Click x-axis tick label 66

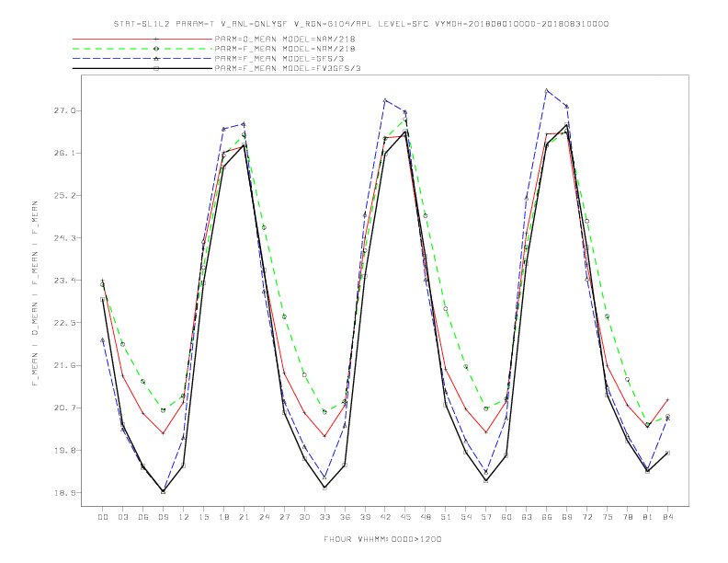click(x=547, y=517)
